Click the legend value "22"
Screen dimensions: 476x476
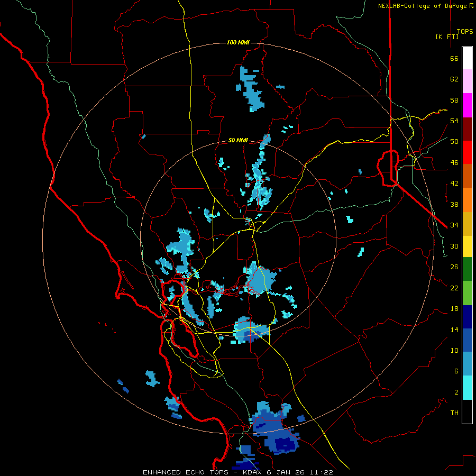(x=454, y=288)
